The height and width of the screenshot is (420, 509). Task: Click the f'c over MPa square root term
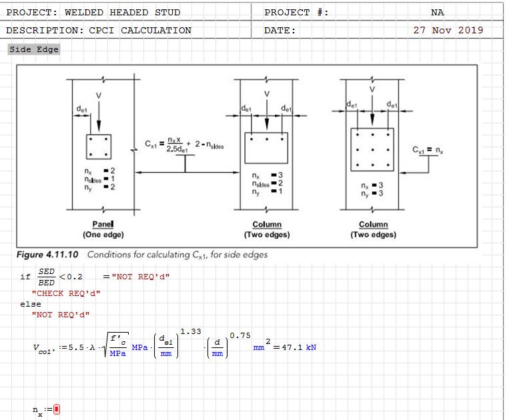coord(116,345)
